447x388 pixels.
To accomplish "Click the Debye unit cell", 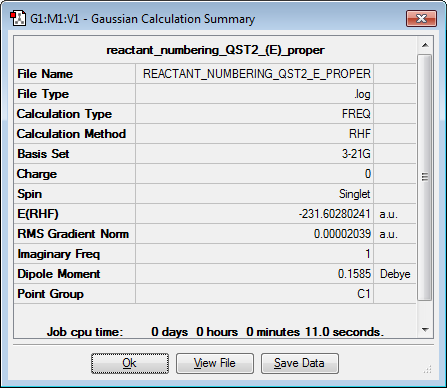I will 395,274.
